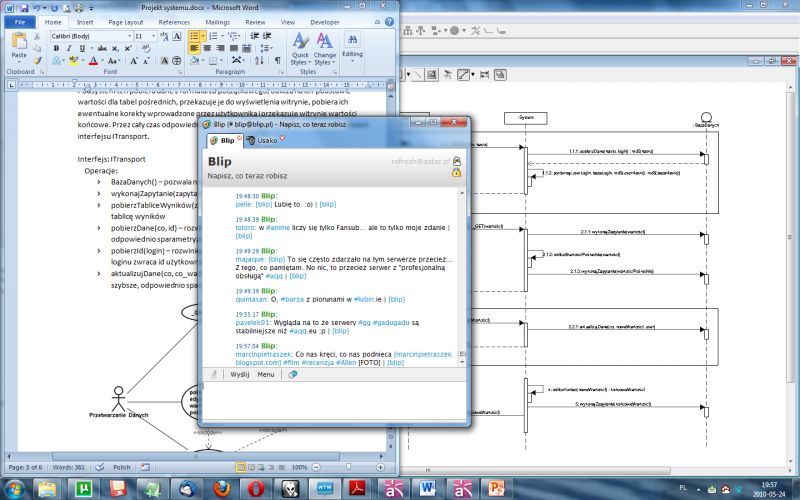Click the Clear Formatting eraser icon

(146, 48)
